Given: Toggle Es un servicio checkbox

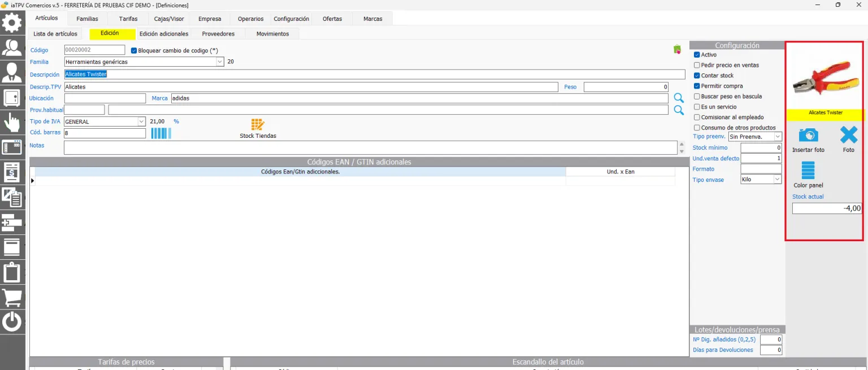Looking at the screenshot, I should pos(697,107).
